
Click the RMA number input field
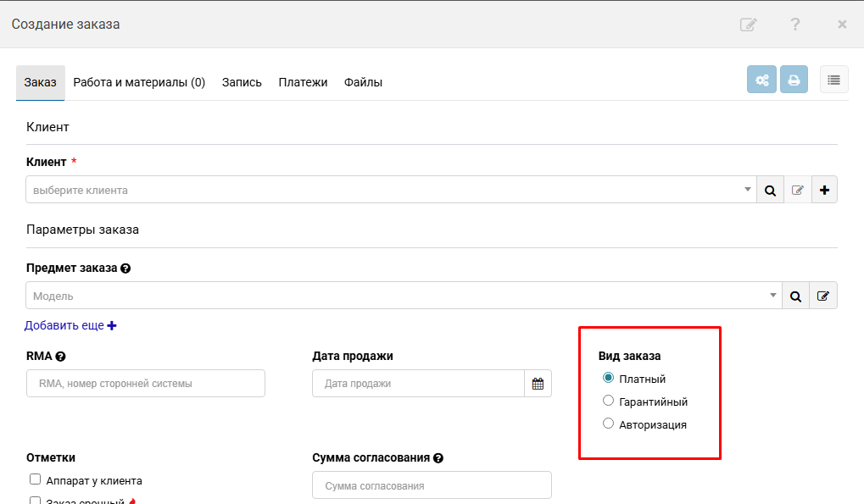point(146,384)
